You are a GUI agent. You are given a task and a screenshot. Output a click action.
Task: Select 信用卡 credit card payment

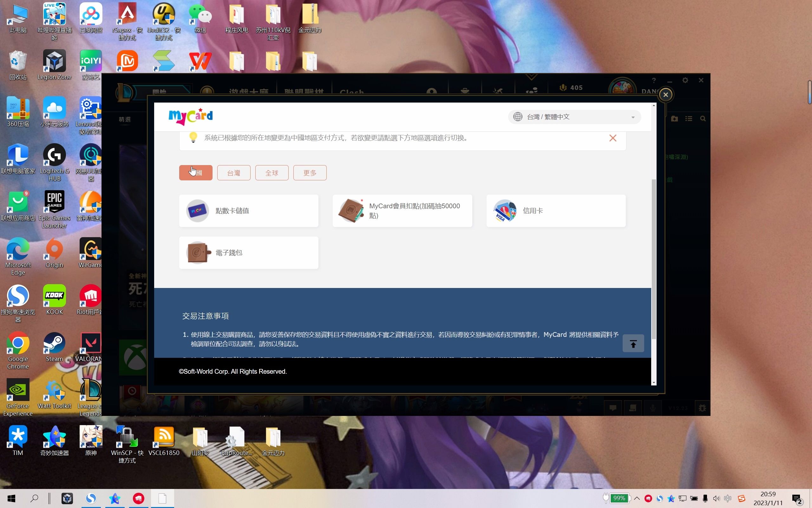pyautogui.click(x=556, y=211)
